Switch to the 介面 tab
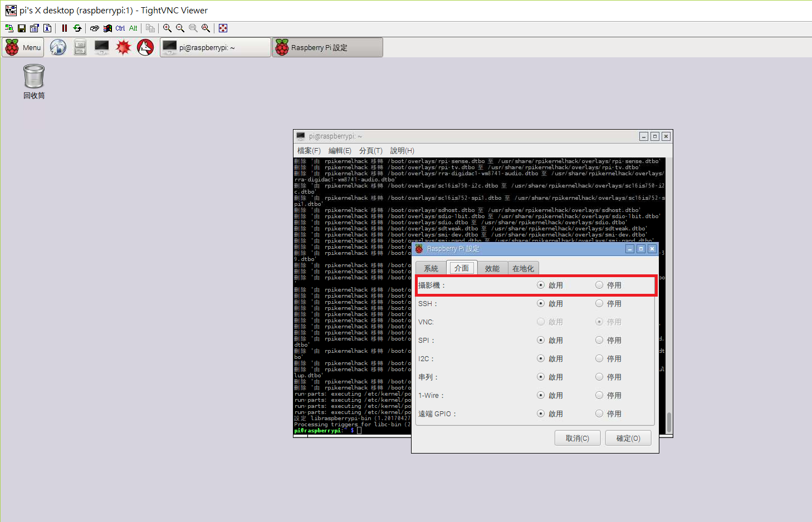Screen dimensions: 812x522 pos(462,268)
